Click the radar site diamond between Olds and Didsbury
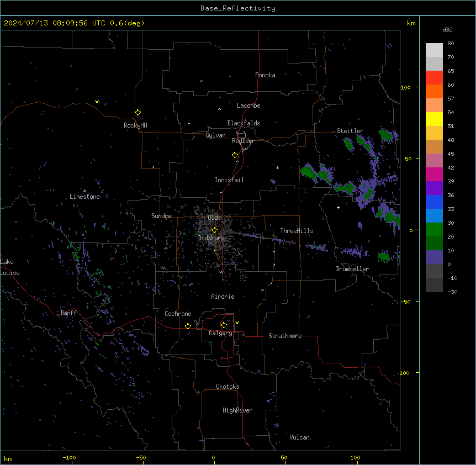 pos(214,230)
